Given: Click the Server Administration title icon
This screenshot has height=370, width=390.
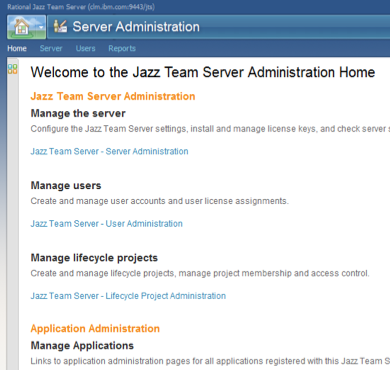Looking at the screenshot, I should pos(60,26).
